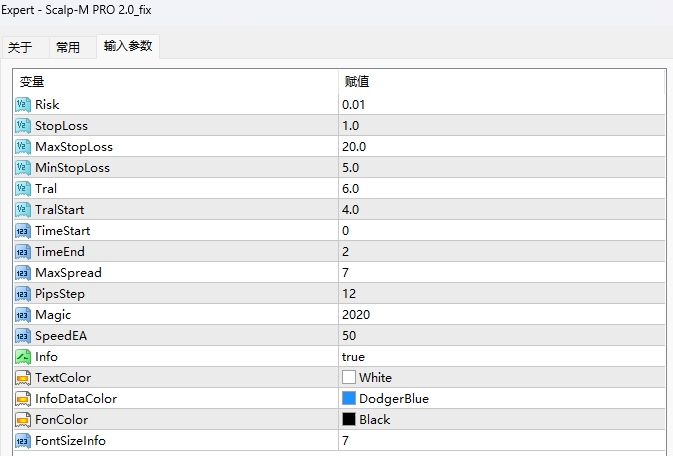Click the TralStart double-type icon
The image size is (673, 456).
tap(23, 210)
